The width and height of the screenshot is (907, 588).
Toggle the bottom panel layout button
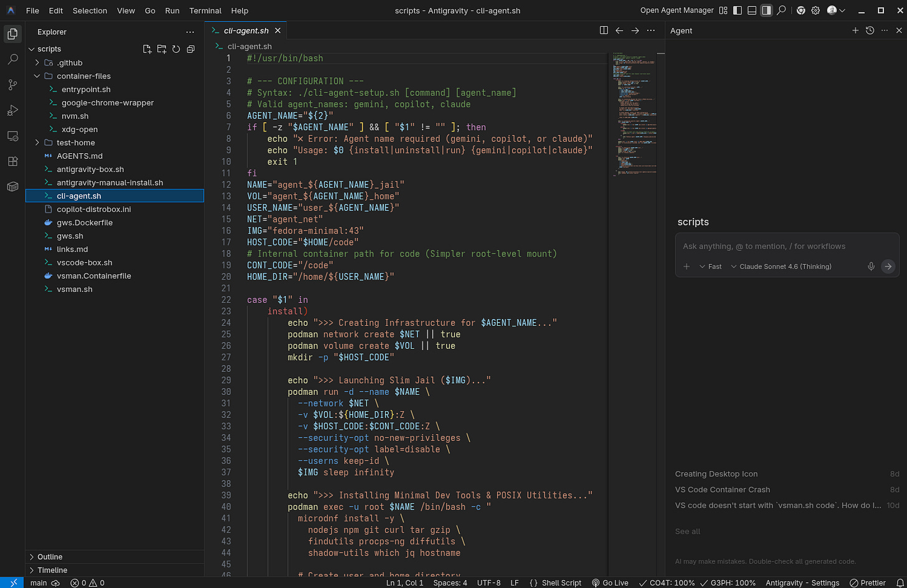[752, 11]
